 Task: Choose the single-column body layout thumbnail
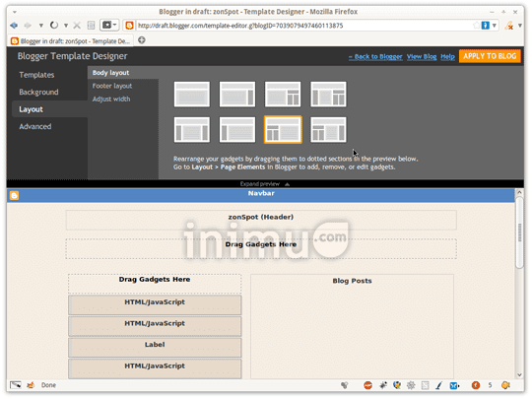pyautogui.click(x=192, y=94)
